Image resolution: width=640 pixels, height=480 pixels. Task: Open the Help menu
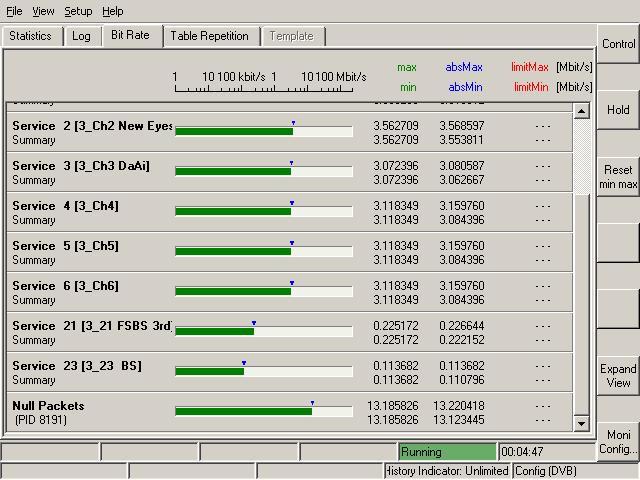pos(113,11)
